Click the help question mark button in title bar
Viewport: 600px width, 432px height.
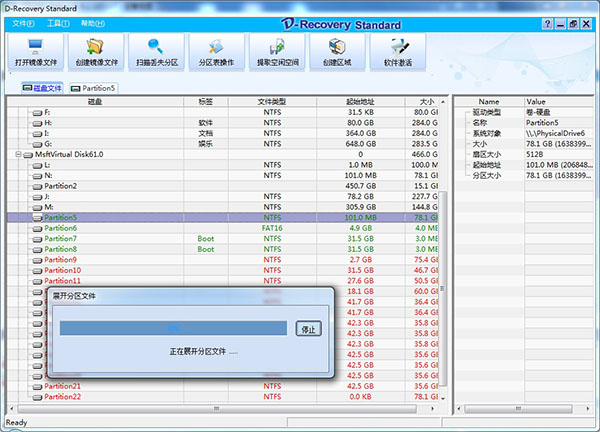click(x=548, y=24)
